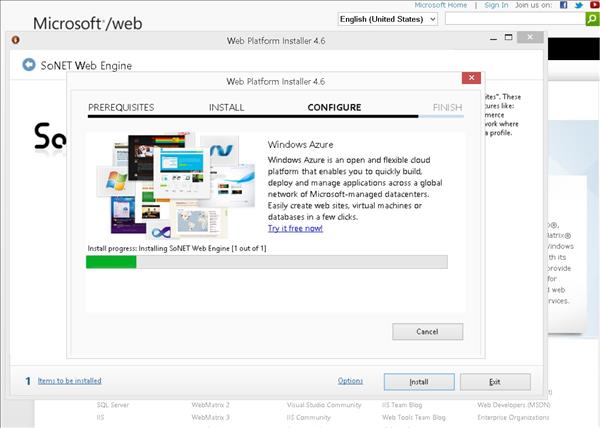The height and width of the screenshot is (428, 600).
Task: Cancel the SoNET Web Engine installation
Action: click(427, 332)
